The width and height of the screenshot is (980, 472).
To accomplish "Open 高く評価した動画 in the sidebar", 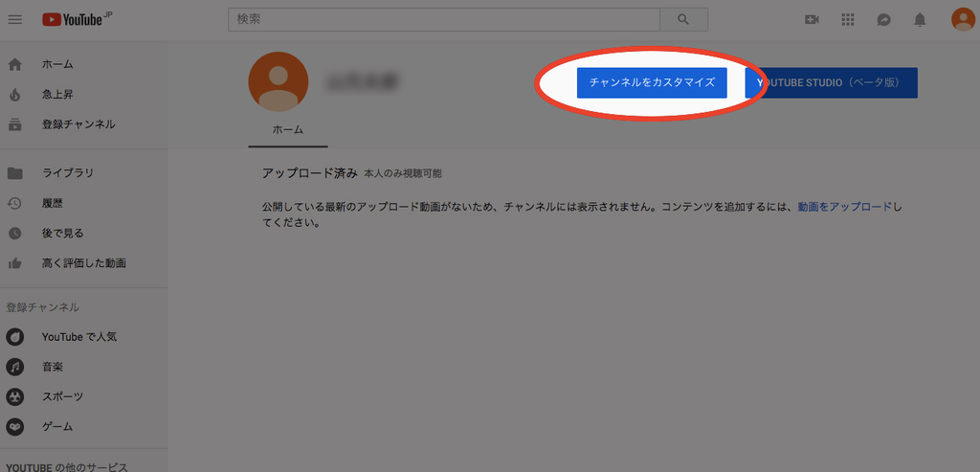I will tap(84, 263).
